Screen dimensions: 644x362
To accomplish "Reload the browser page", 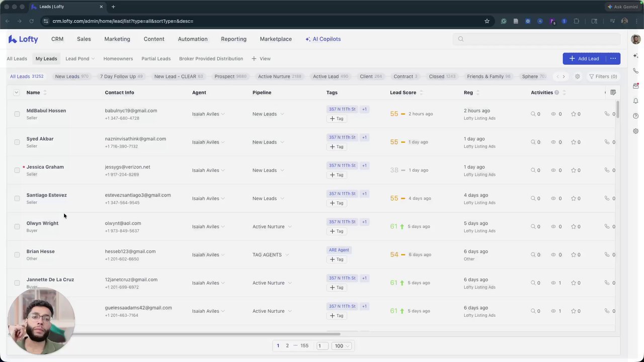I will click(x=32, y=21).
